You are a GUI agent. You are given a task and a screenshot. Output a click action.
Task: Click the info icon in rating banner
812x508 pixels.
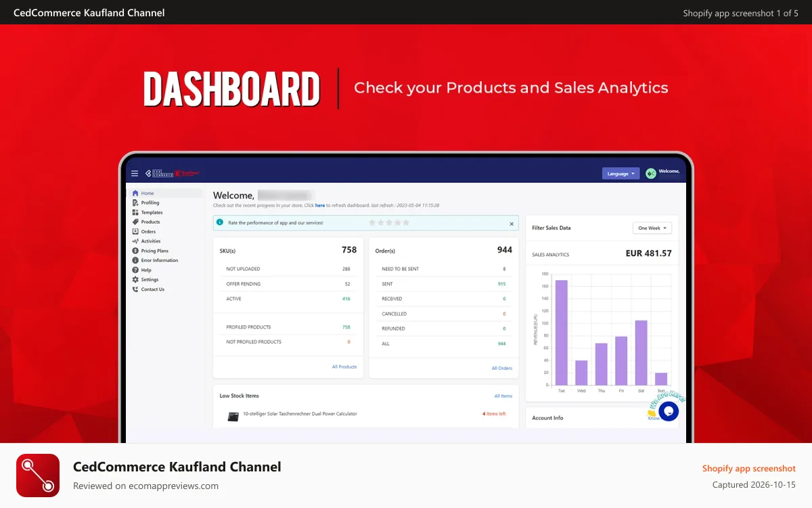(220, 222)
